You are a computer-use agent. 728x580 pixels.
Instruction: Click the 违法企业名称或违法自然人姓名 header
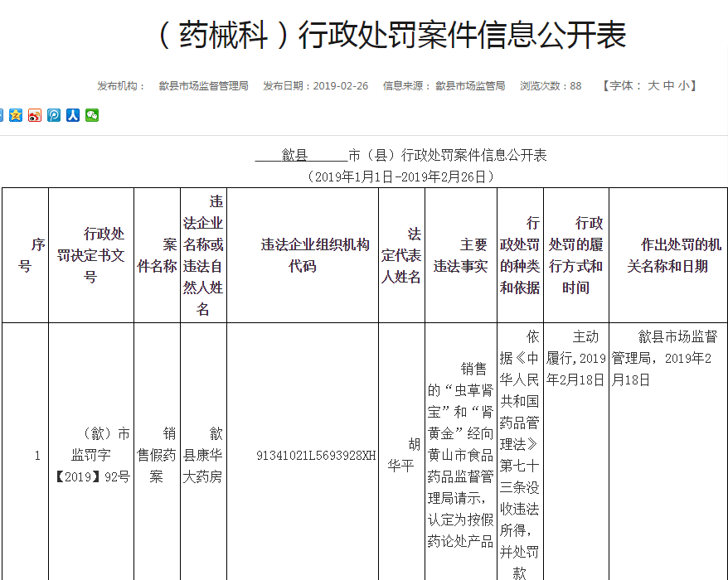pos(203,255)
